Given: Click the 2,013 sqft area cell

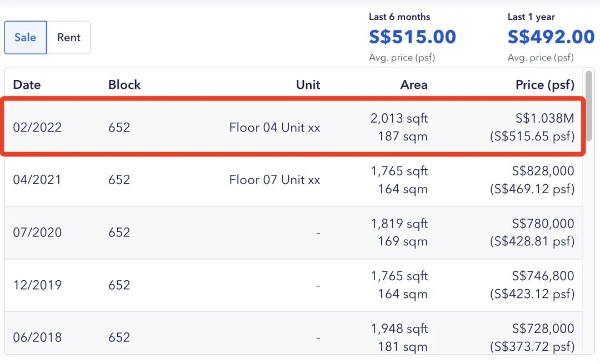Looking at the screenshot, I should click(399, 118).
